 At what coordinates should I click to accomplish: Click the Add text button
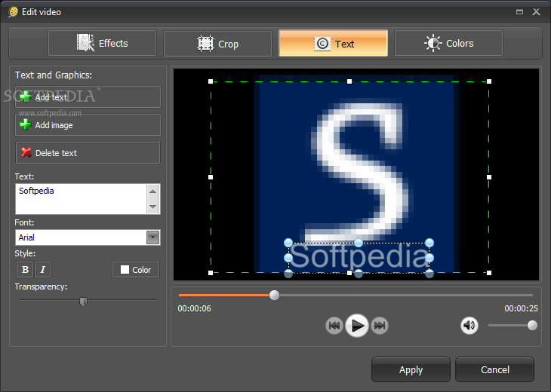tap(88, 96)
